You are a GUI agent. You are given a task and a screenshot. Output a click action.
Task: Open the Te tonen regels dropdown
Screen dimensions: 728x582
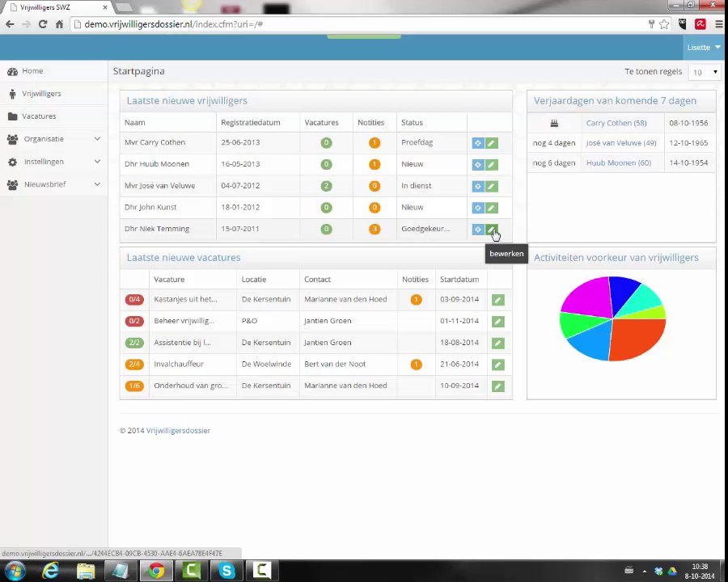[x=705, y=72]
